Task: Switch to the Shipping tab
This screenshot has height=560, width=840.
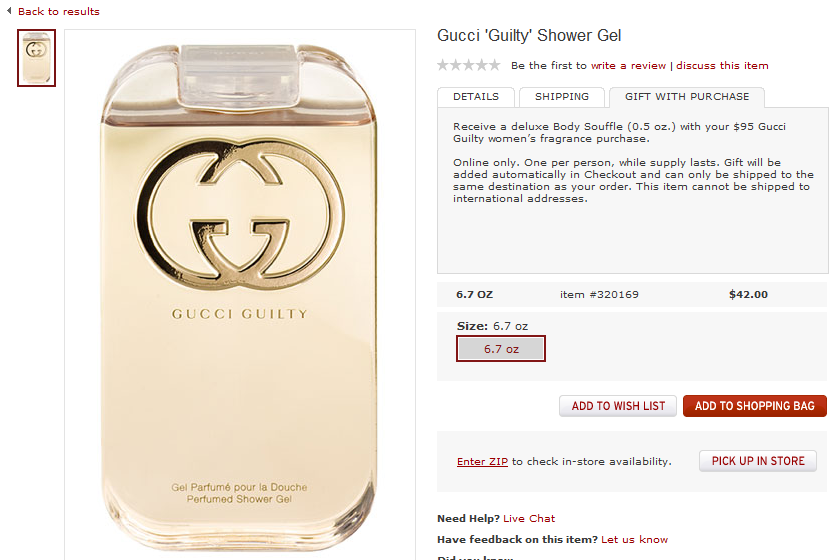Action: point(561,97)
